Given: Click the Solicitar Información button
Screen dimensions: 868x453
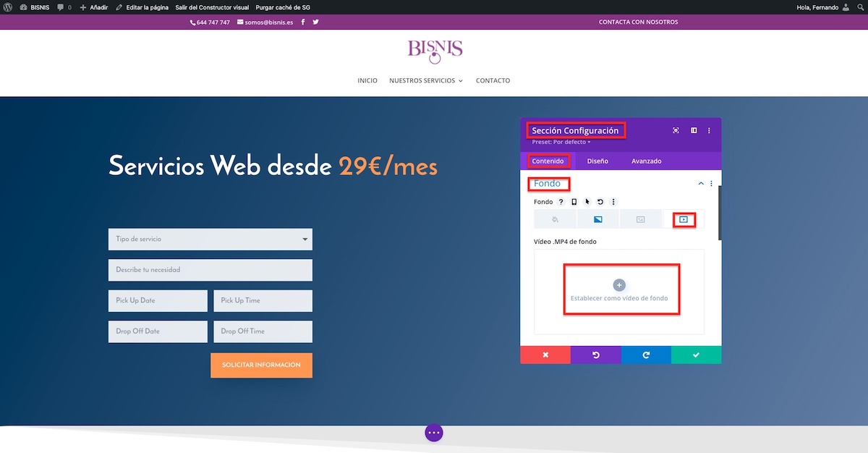Looking at the screenshot, I should 261,365.
